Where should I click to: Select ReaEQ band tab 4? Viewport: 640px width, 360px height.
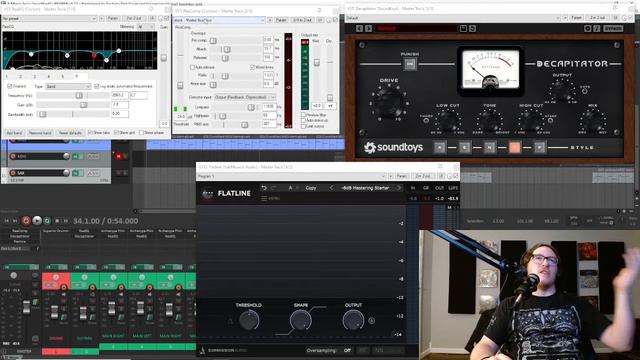coord(49,76)
